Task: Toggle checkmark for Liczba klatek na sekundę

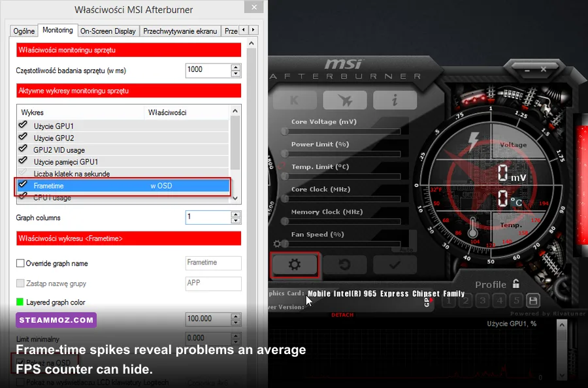Action: pyautogui.click(x=23, y=172)
